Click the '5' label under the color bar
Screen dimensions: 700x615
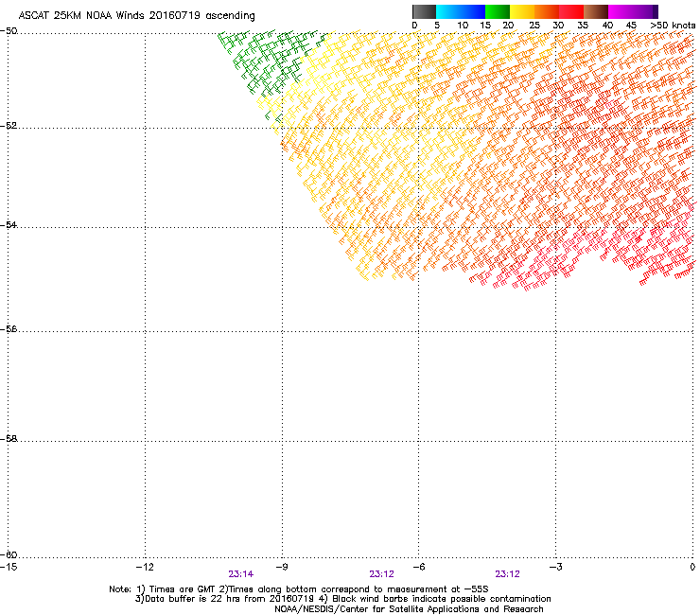[x=437, y=26]
